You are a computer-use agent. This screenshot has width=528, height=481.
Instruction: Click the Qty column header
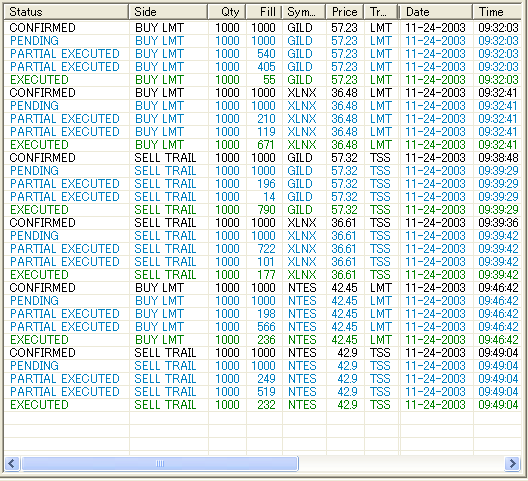[227, 12]
